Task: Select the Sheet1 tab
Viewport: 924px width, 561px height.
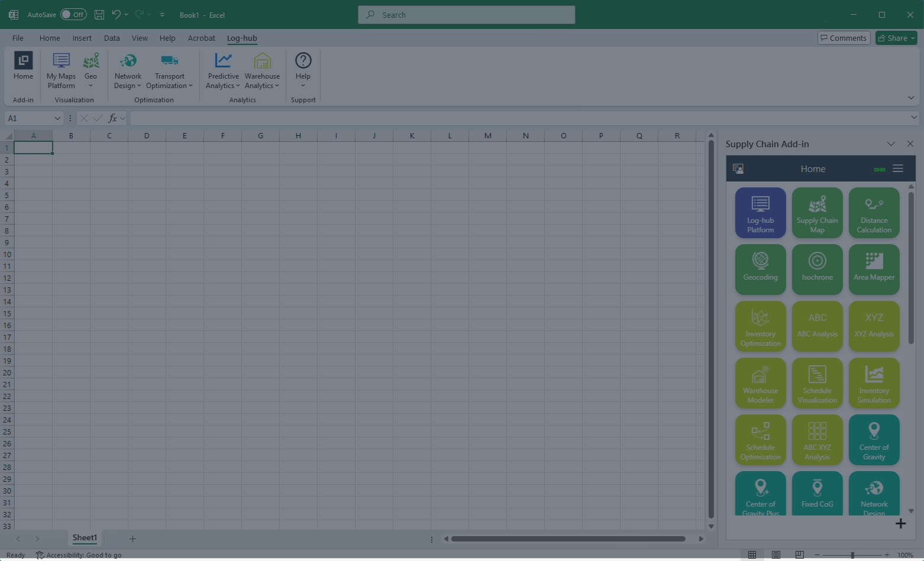Action: [x=85, y=538]
